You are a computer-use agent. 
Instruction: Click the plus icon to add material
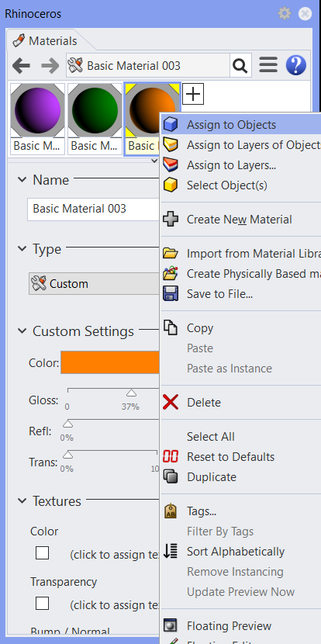coord(193,94)
